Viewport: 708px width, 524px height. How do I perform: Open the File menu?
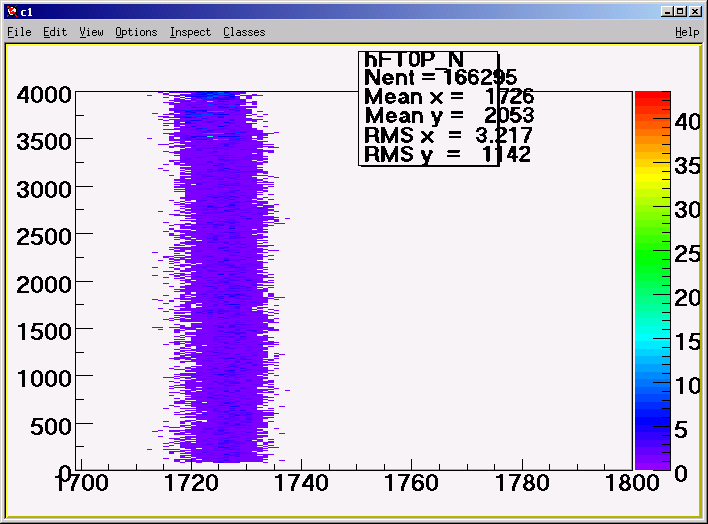click(x=19, y=32)
